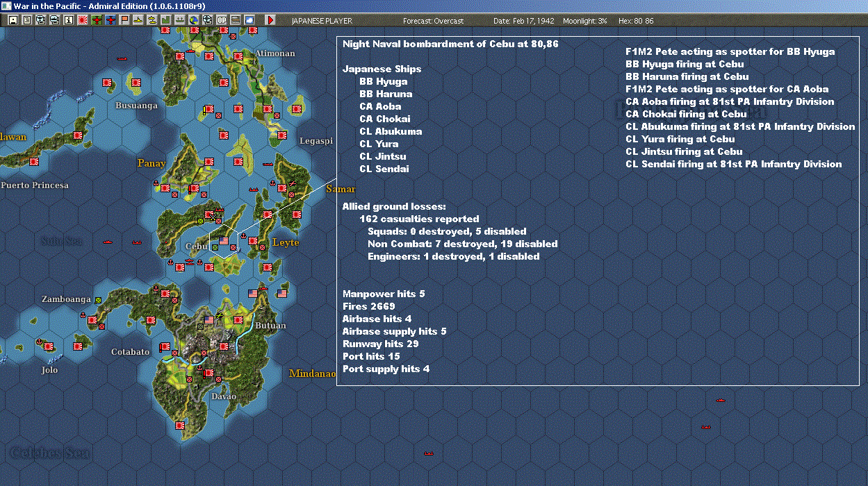Click the OP toolbar button
Screen dimensions: 868x486
tap(222, 20)
